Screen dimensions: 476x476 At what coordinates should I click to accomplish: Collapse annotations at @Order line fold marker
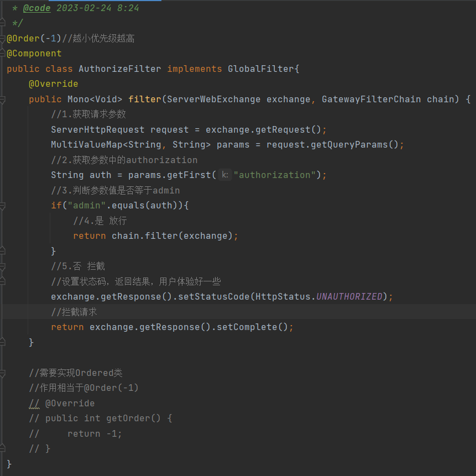tap(2, 39)
